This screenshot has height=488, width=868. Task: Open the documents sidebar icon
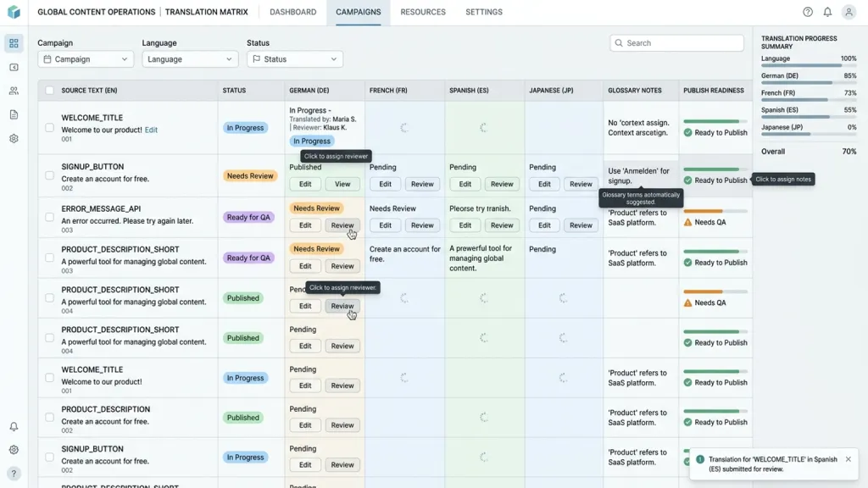[14, 114]
